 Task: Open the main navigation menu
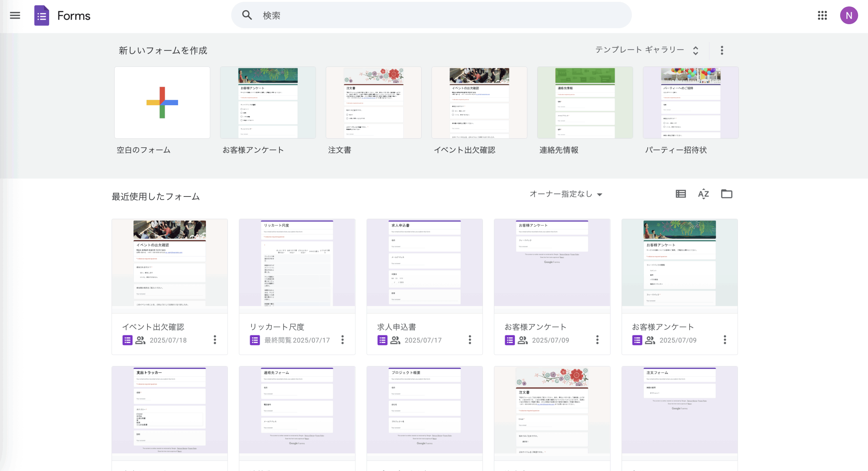tap(14, 16)
